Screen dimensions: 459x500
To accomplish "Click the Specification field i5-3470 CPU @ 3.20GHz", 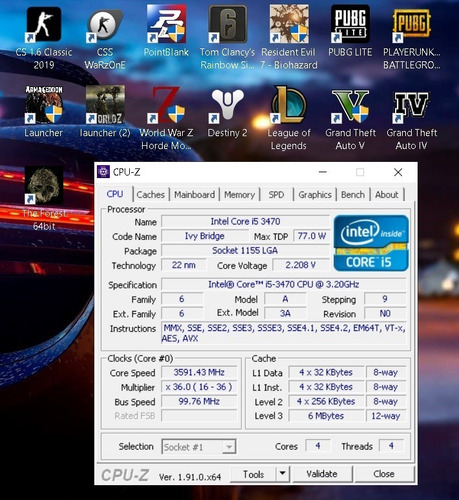I will [x=284, y=284].
